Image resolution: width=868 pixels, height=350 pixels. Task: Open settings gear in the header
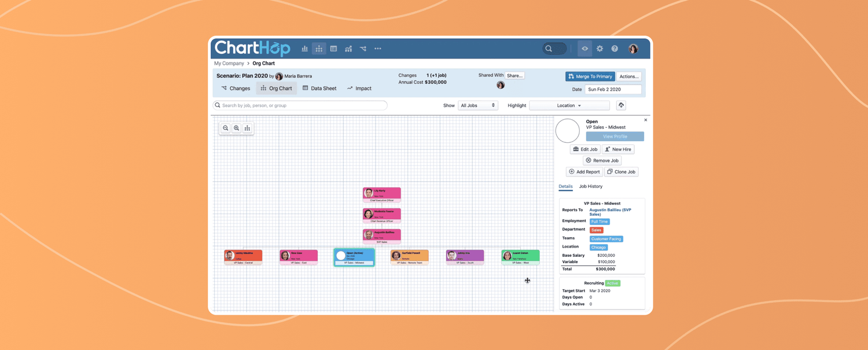click(599, 49)
